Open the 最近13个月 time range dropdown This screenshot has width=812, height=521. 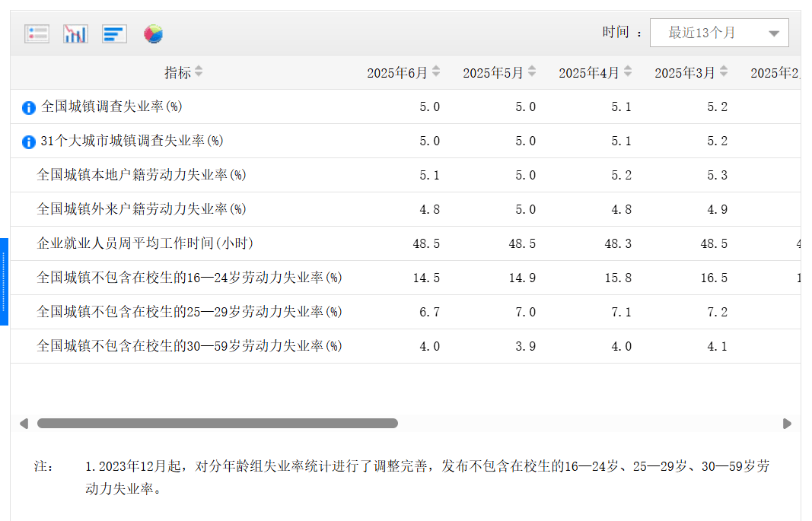[719, 33]
